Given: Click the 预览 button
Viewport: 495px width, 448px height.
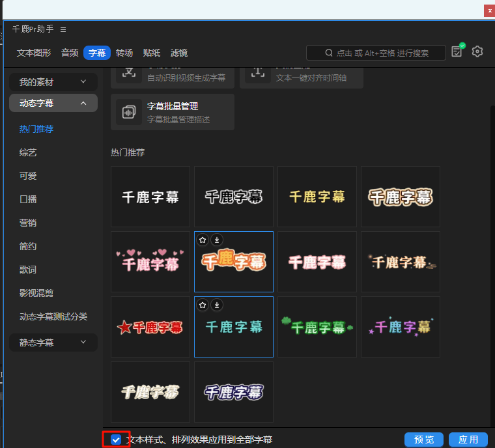Looking at the screenshot, I should coord(424,440).
